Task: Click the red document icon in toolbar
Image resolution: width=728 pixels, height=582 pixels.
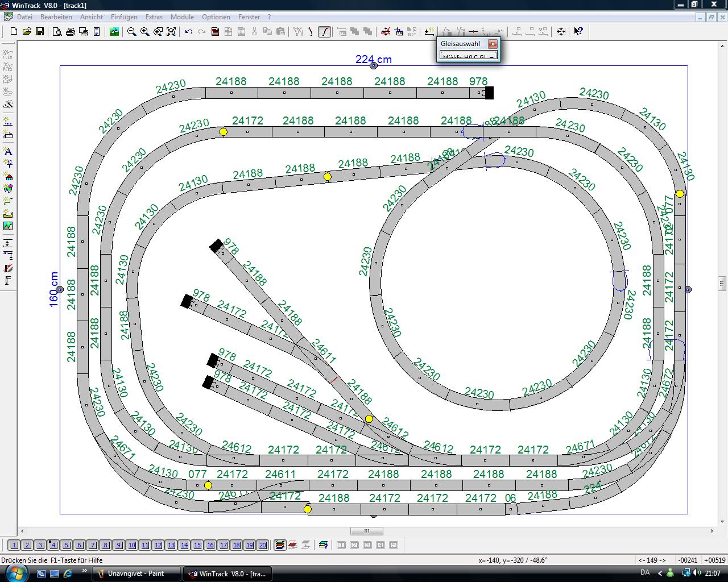Action: click(215, 32)
